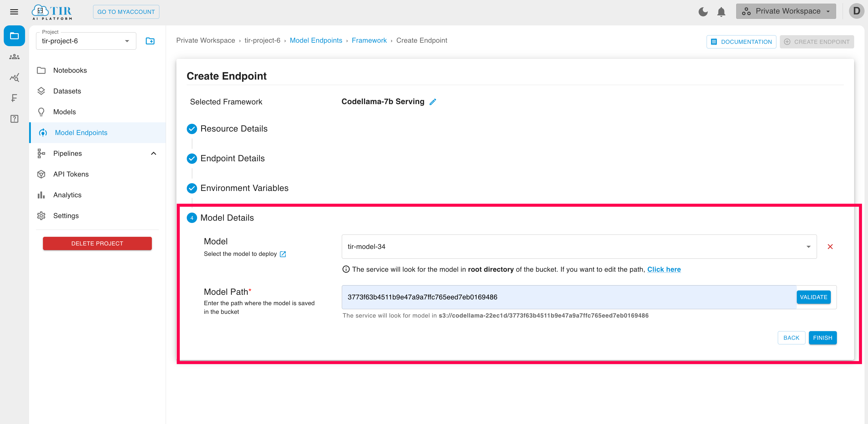Click the 'Click here' path link
The image size is (868, 424).
tap(664, 269)
